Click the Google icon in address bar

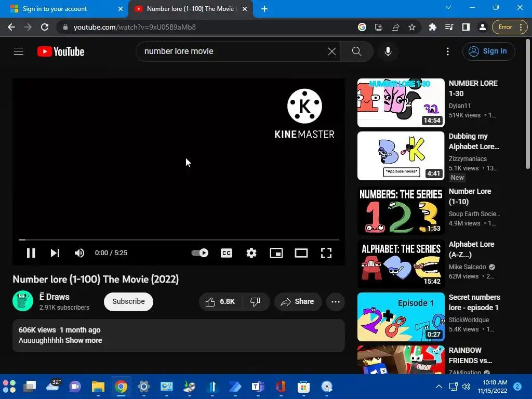click(362, 27)
